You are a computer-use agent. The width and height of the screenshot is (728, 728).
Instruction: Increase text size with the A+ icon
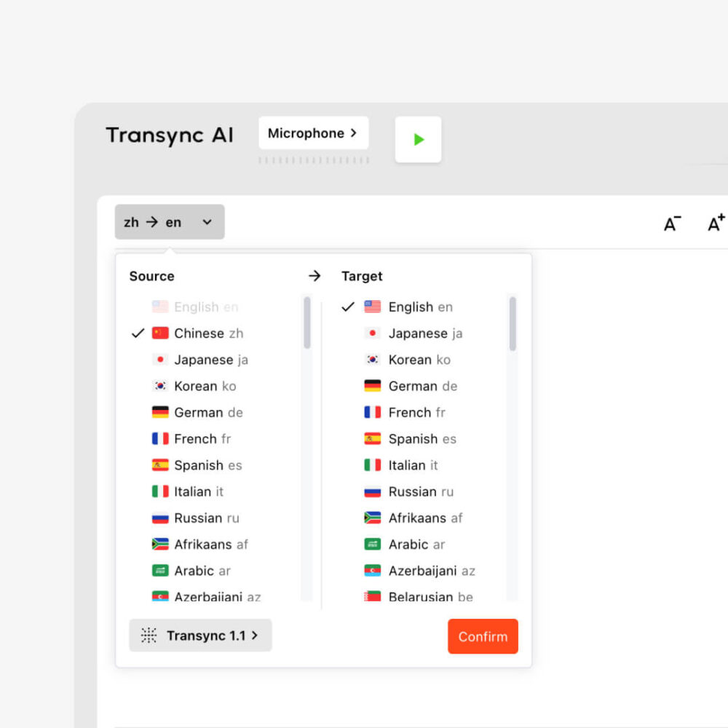[715, 224]
